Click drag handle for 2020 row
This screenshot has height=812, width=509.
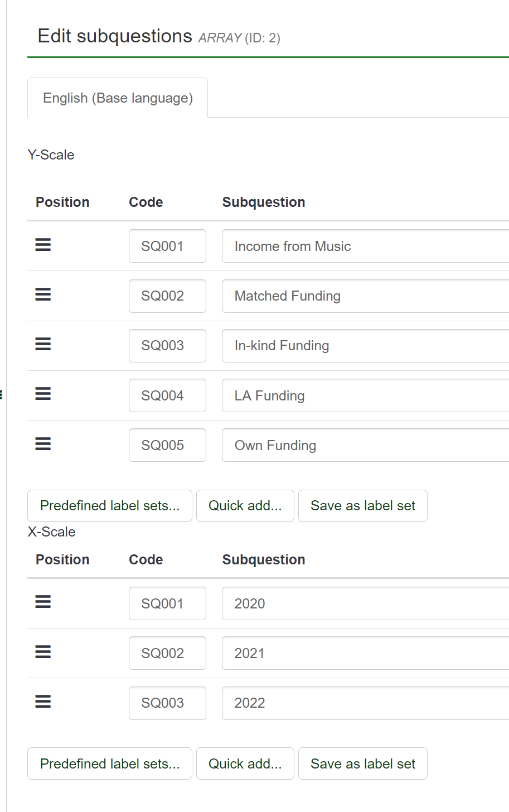point(43,602)
